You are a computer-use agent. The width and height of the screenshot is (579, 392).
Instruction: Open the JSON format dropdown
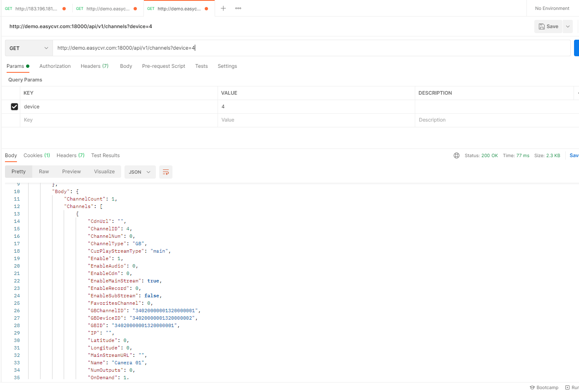140,172
